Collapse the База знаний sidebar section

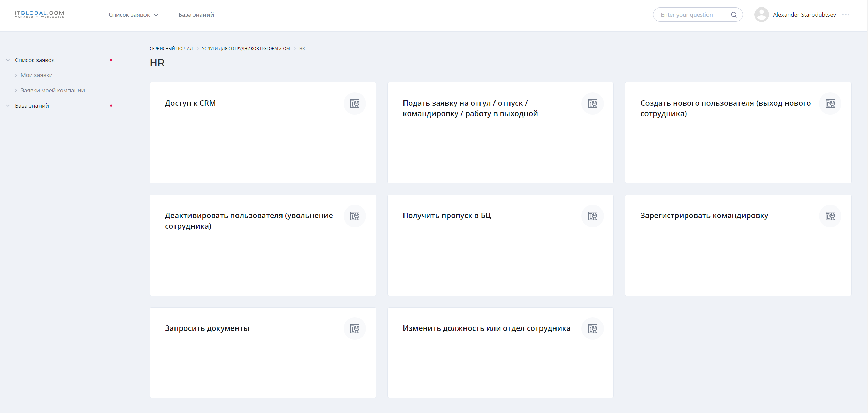tap(8, 106)
